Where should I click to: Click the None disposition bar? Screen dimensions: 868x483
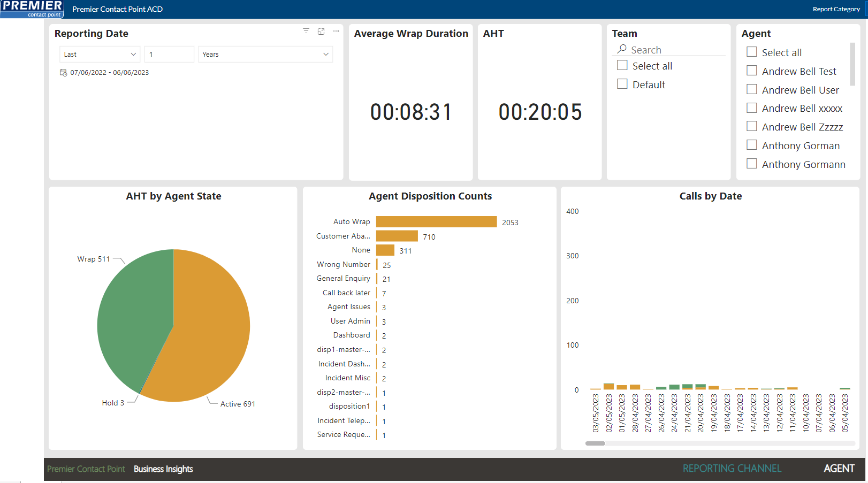tap(385, 250)
